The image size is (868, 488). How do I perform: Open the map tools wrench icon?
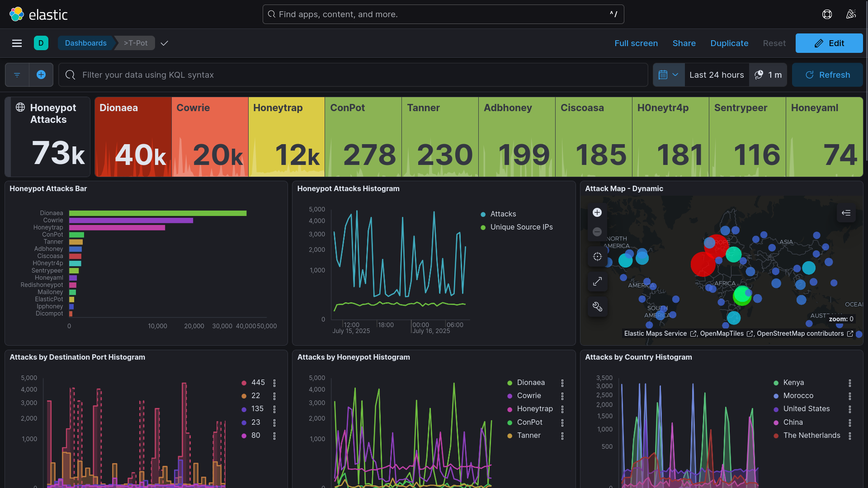click(x=597, y=307)
